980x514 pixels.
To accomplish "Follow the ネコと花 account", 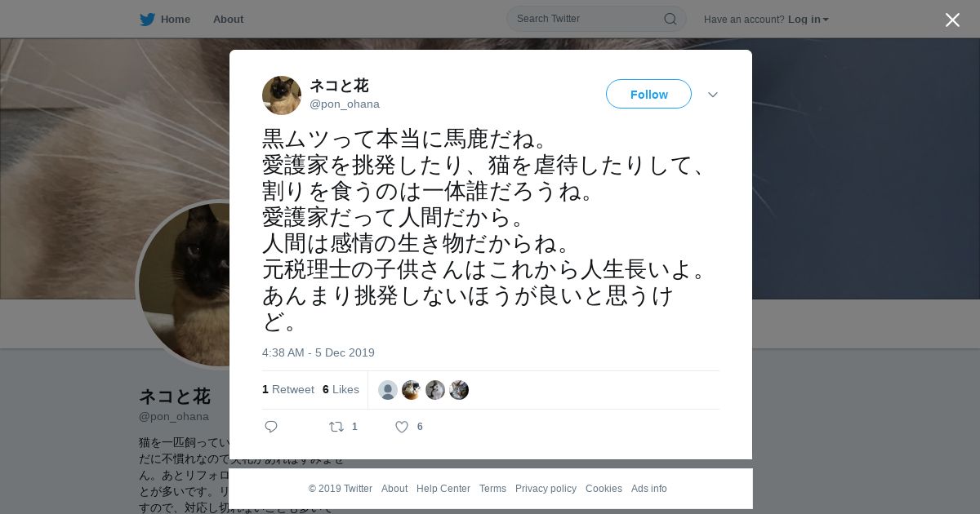I will tap(648, 94).
